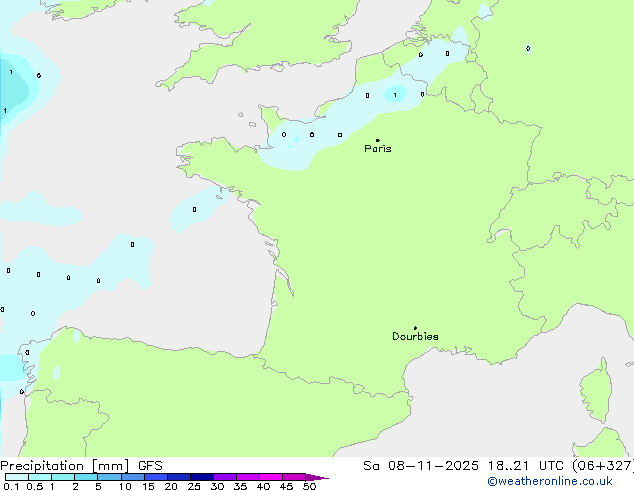Select the Paris text label
Screen dimensions: 634x490
pyautogui.click(x=378, y=149)
